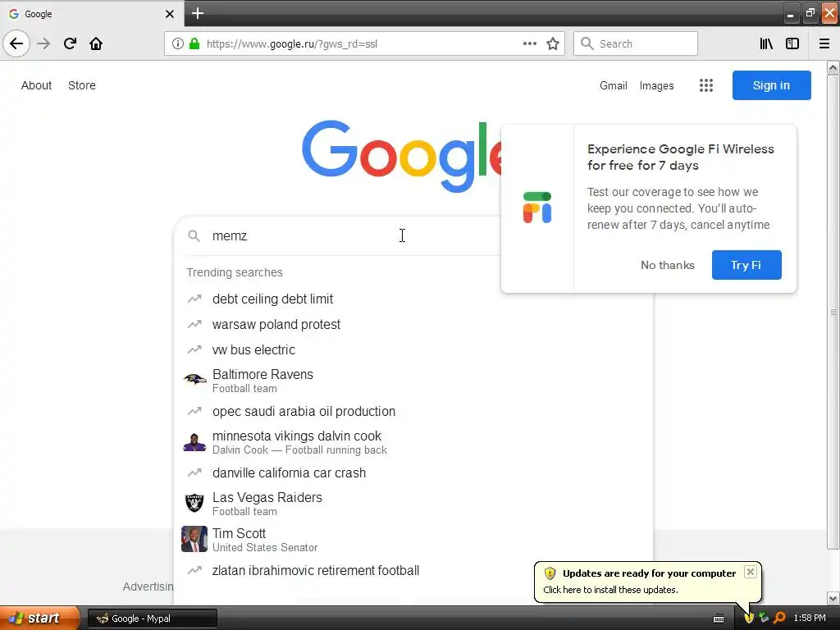Viewport: 840px width, 630px height.
Task: Select Las Vegas Raiders logo thumbnail
Action: [x=194, y=503]
